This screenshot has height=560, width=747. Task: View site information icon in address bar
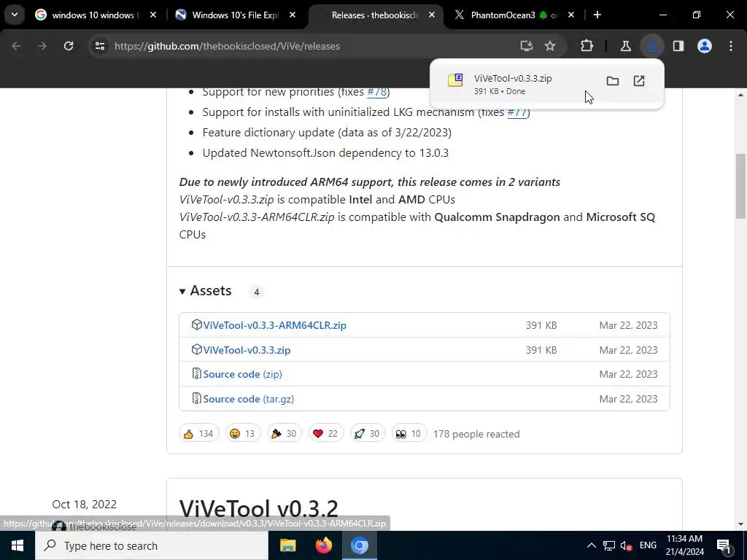pyautogui.click(x=99, y=46)
